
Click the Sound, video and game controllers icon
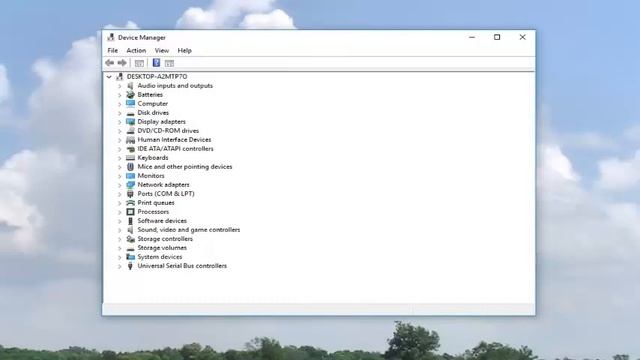tap(130, 230)
